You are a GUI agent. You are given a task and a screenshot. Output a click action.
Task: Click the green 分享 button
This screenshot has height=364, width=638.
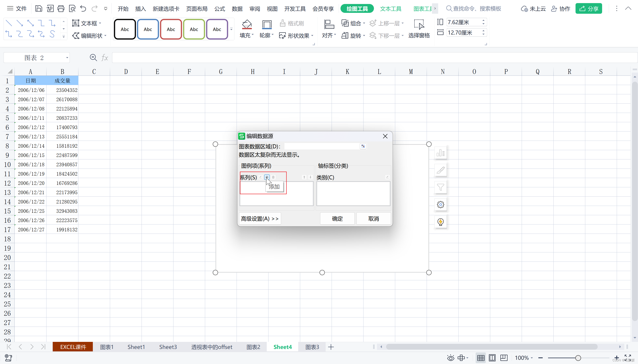point(589,9)
